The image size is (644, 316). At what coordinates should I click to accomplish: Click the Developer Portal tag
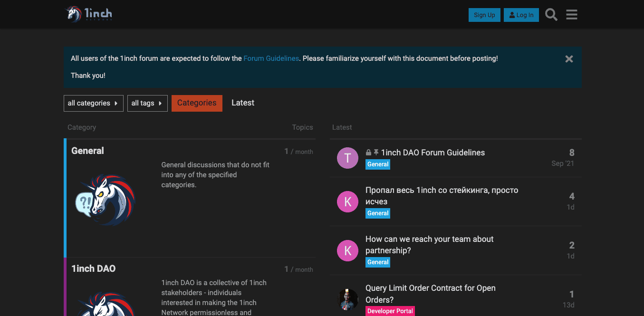(390, 311)
